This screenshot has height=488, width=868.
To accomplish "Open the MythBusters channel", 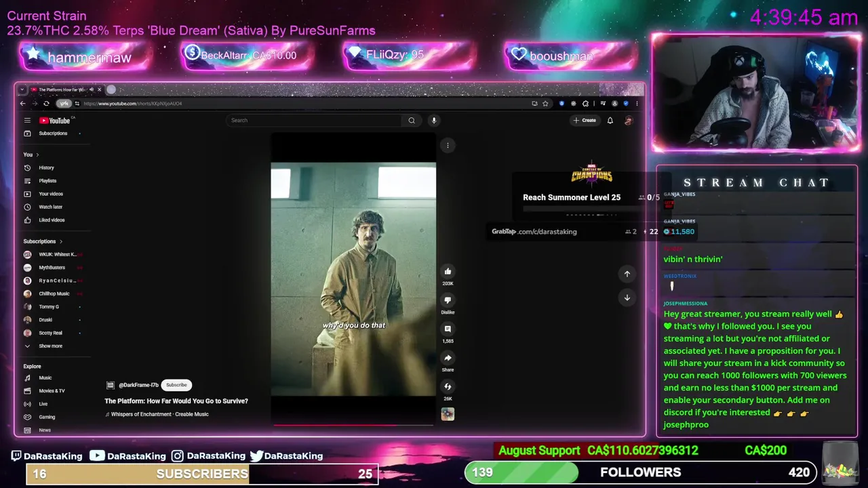I will click(53, 268).
